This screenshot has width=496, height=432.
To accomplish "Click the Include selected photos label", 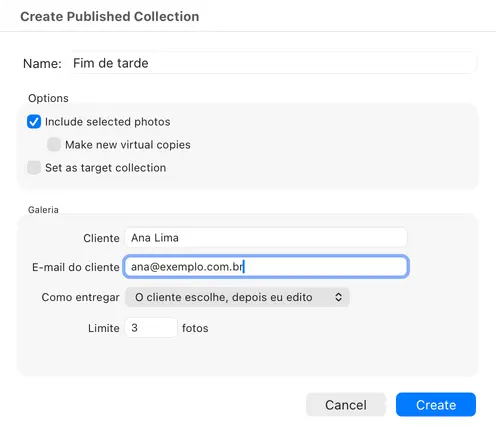I will tap(108, 122).
